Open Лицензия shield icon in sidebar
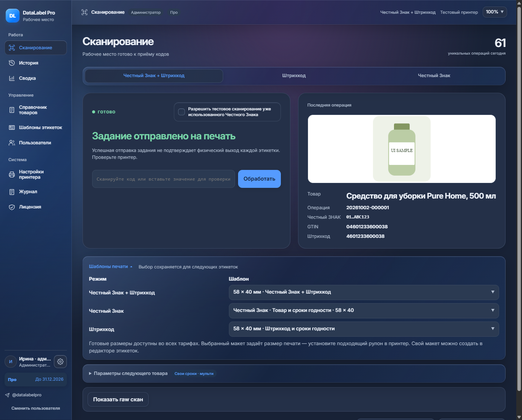522x420 pixels. pos(12,207)
